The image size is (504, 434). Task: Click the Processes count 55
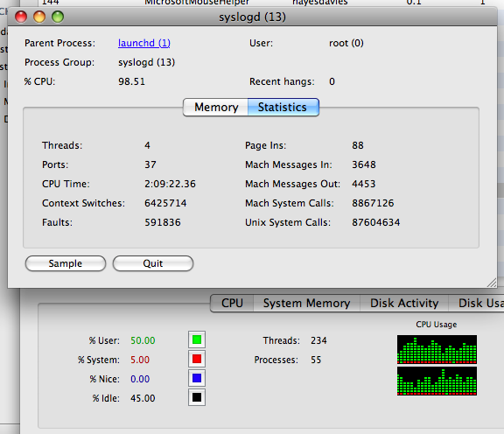point(316,360)
